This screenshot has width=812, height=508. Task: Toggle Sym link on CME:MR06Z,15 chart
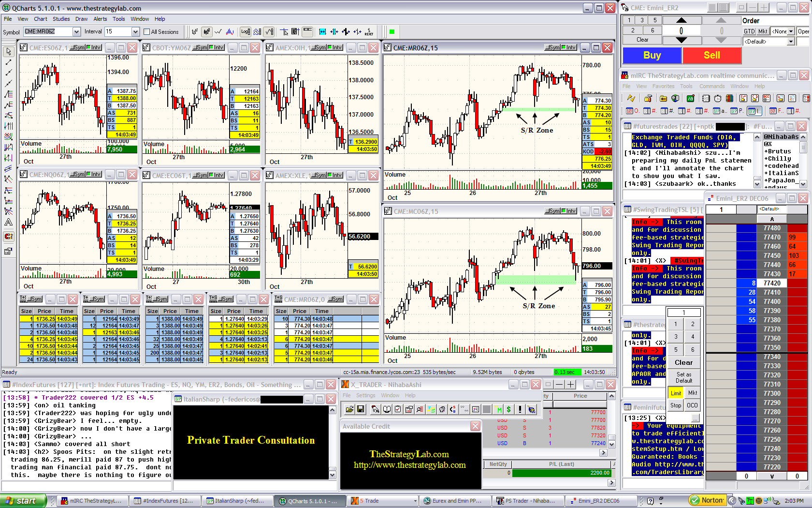552,47
